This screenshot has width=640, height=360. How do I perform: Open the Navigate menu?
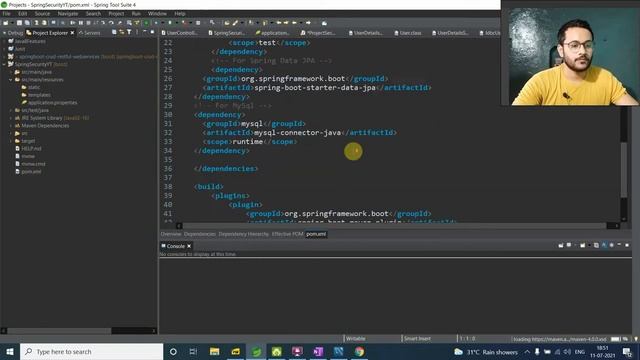pyautogui.click(x=68, y=13)
